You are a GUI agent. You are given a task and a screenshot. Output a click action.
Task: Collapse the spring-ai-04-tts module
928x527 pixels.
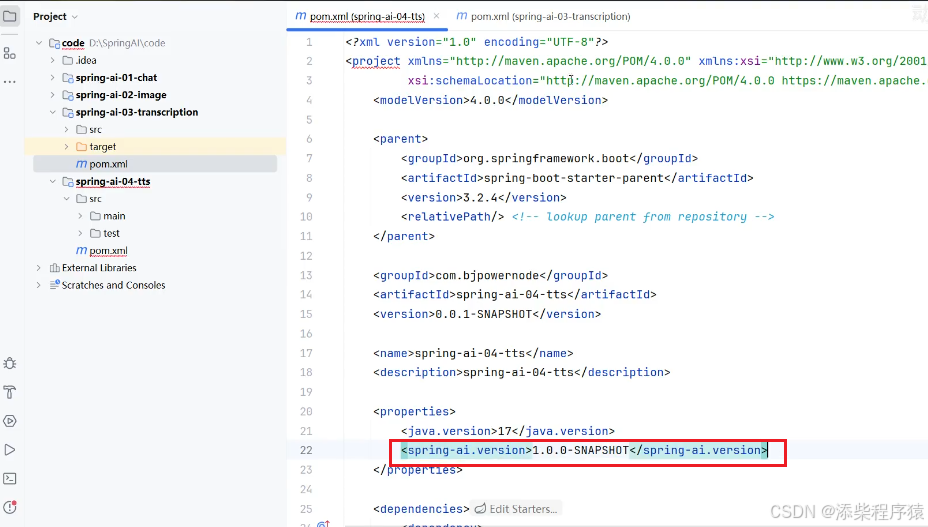(x=53, y=181)
